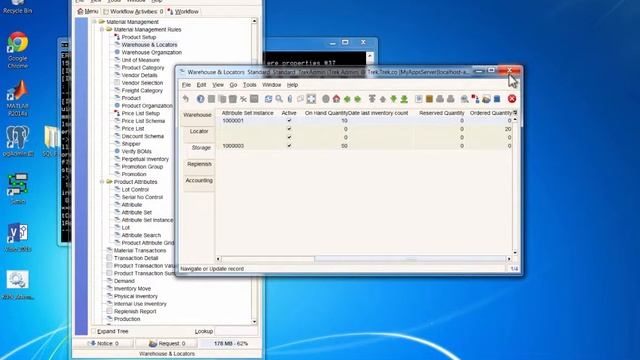The image size is (640, 360).
Task: Collapse the Material Management Rules node
Action: pyautogui.click(x=102, y=29)
